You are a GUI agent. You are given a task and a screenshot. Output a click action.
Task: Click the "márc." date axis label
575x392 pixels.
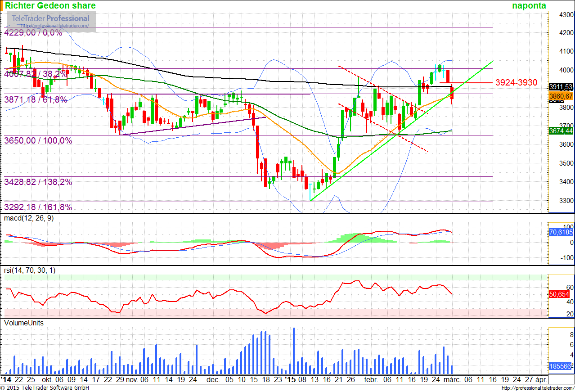point(452,379)
